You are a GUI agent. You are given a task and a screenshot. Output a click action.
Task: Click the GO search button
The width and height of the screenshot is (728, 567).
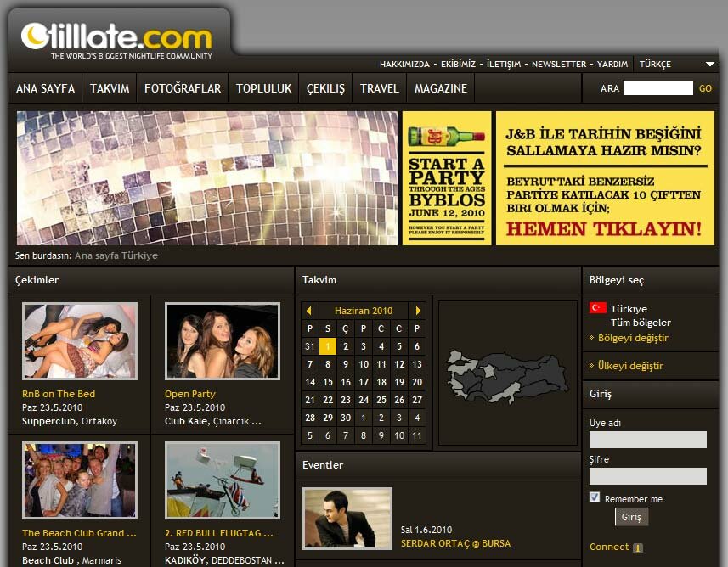click(705, 88)
